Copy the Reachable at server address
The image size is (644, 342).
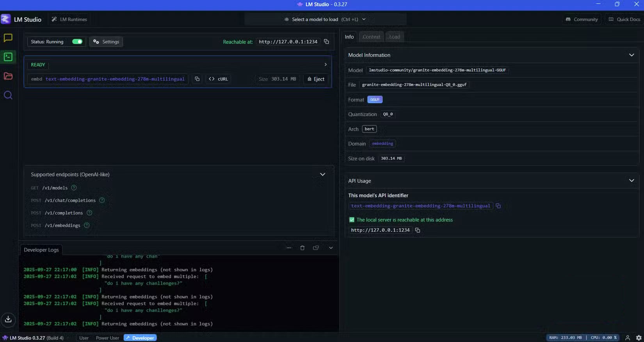pyautogui.click(x=327, y=42)
